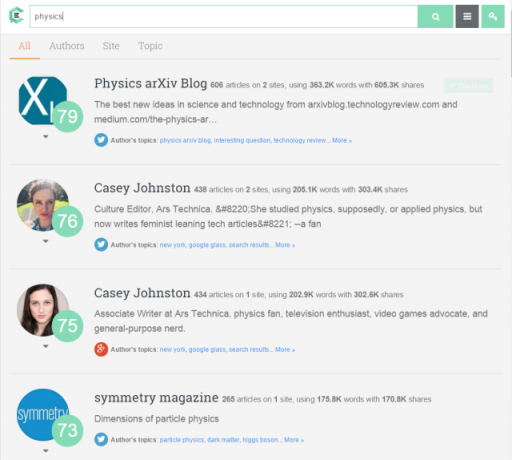Open Twitter icon for Casey Johnston (score 76)
This screenshot has width=512, height=460.
point(101,245)
